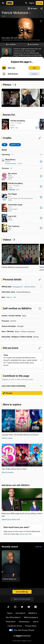Click the Open button for IMDb App
44x644 pixels.
(x=34, y=68)
